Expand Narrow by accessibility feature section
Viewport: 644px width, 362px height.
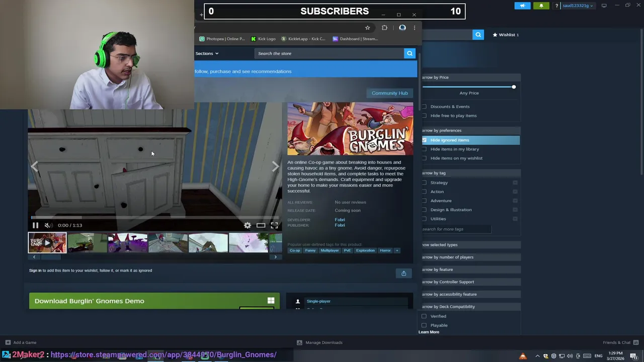pyautogui.click(x=470, y=294)
